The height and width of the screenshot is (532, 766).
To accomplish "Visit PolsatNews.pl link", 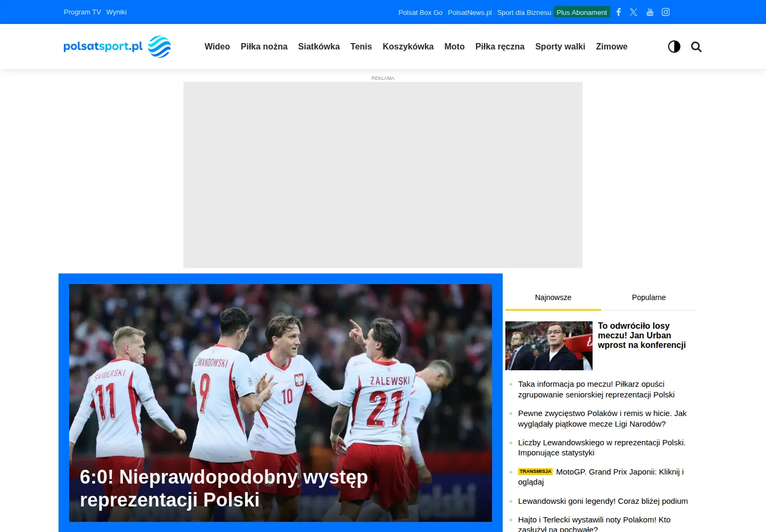I will click(x=470, y=12).
